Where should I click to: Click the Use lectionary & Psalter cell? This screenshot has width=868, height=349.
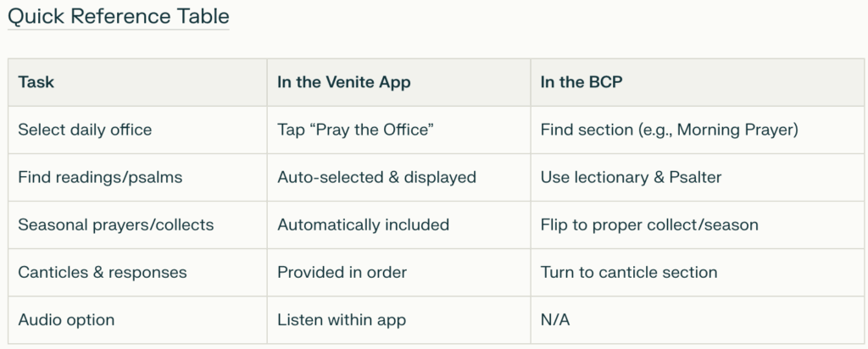698,178
